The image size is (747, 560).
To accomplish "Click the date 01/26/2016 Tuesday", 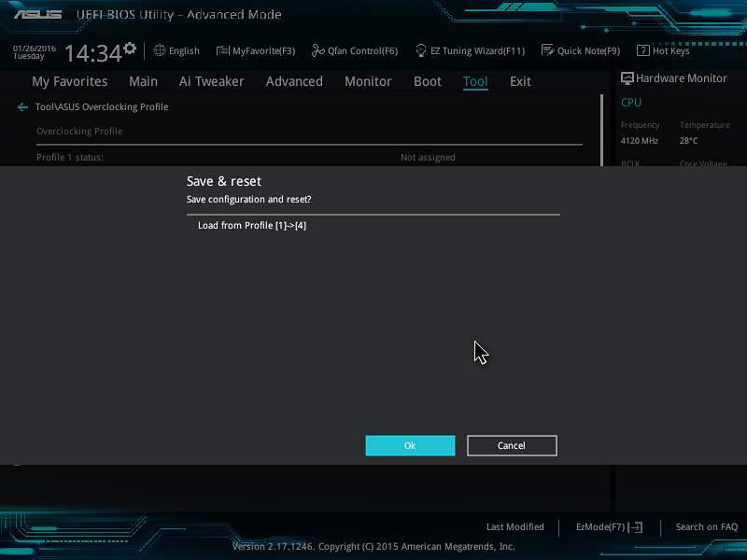I will click(35, 52).
